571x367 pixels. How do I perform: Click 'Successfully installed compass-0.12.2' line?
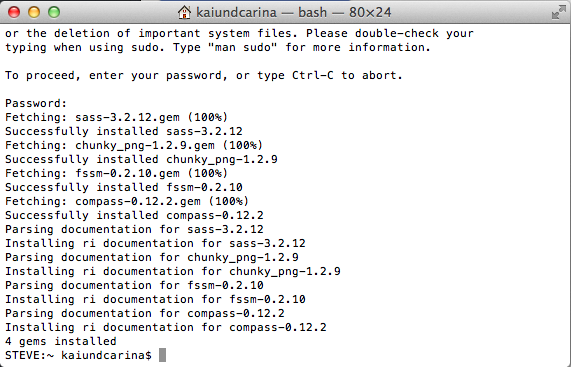tap(134, 215)
